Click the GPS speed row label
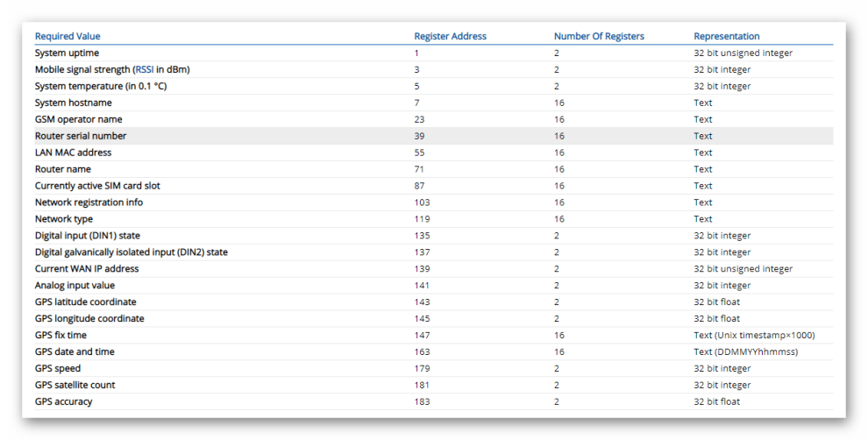The image size is (868, 440). (x=58, y=369)
